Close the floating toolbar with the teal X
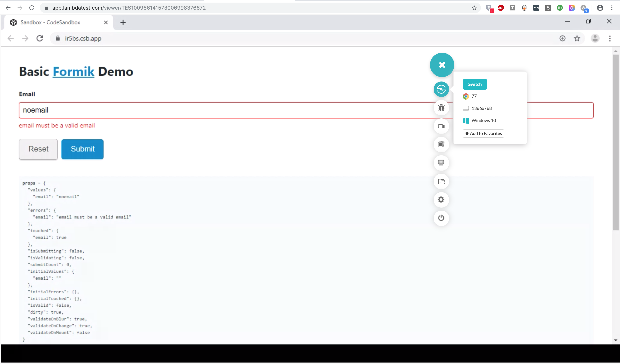The image size is (620, 364). (x=442, y=65)
